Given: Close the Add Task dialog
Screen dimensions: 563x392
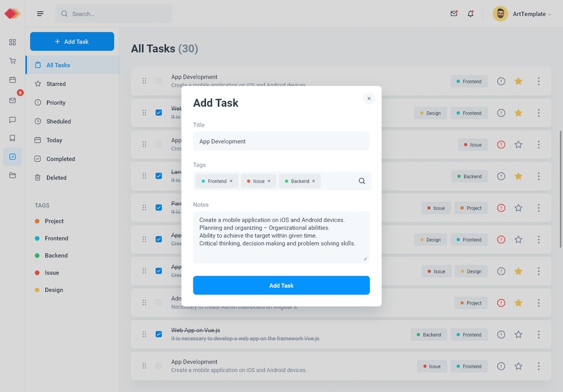Looking at the screenshot, I should pos(369,99).
